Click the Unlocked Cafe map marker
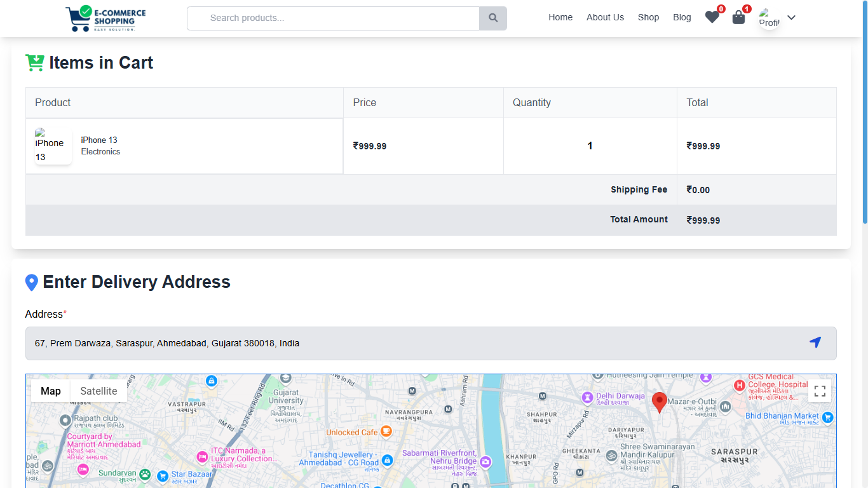The height and width of the screenshot is (488, 868). coord(386,432)
